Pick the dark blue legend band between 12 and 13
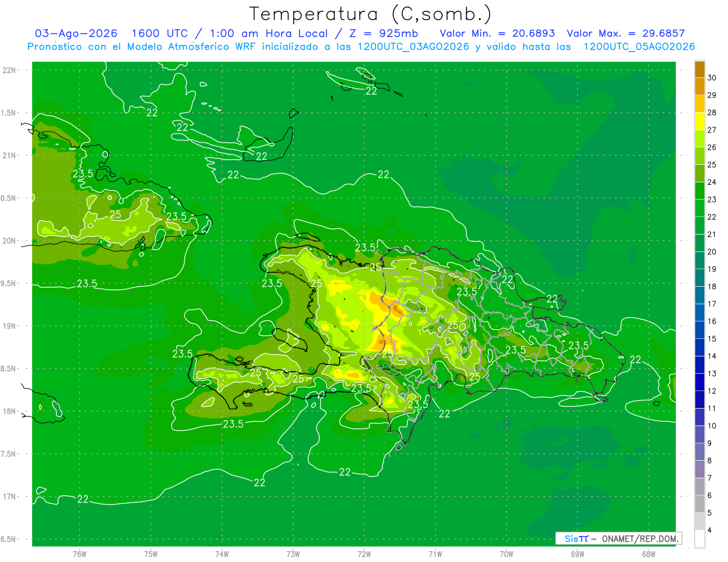The image size is (728, 562). pos(700,382)
